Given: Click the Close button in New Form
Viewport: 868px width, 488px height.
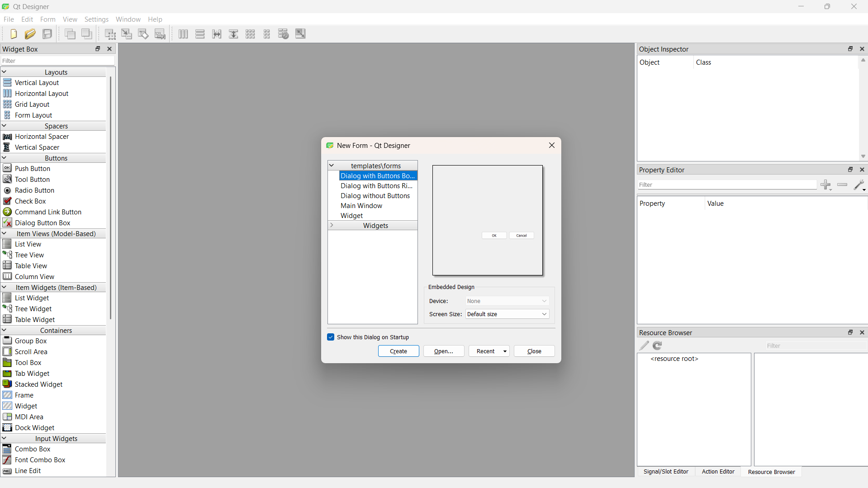Looking at the screenshot, I should [534, 351].
